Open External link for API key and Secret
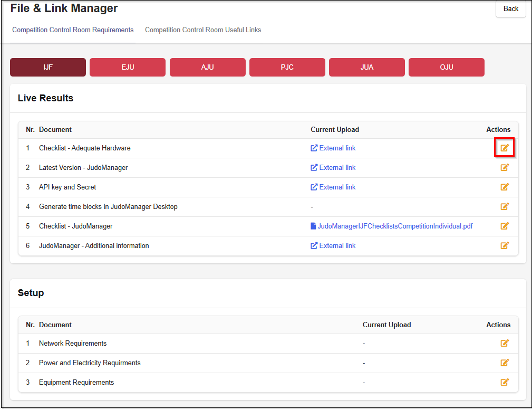The height and width of the screenshot is (409, 532). tap(337, 187)
